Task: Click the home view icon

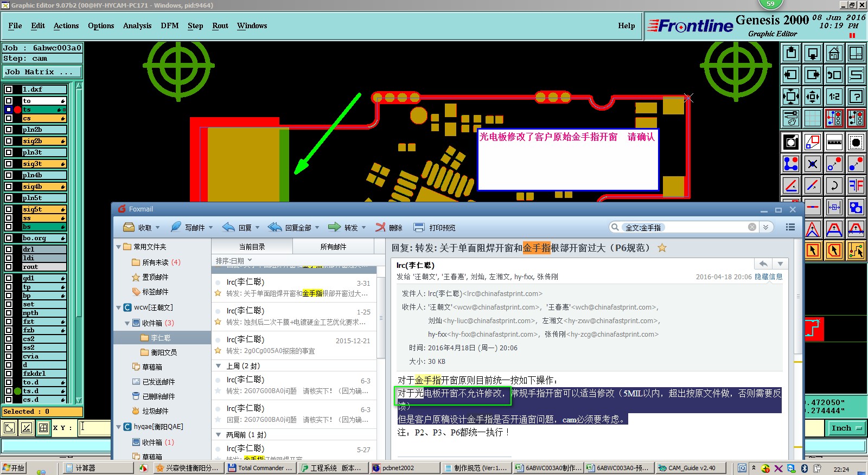Action: [x=834, y=53]
